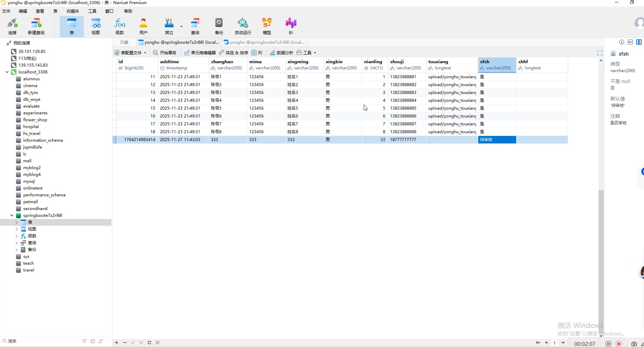Viewport: 644px width, 347px height.
Task: Open the 工具 dropdown in the table toolbar
Action: click(x=307, y=53)
